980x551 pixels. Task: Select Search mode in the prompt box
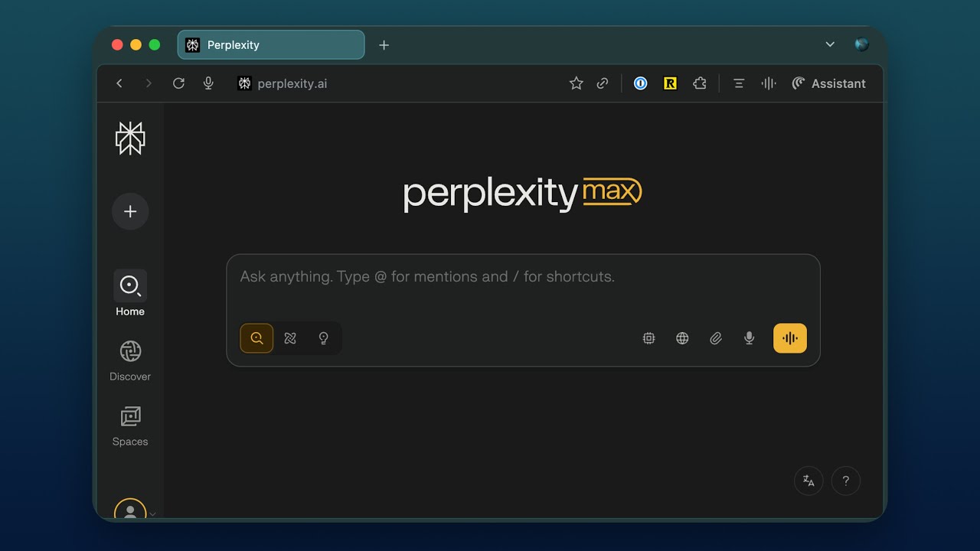click(x=256, y=338)
